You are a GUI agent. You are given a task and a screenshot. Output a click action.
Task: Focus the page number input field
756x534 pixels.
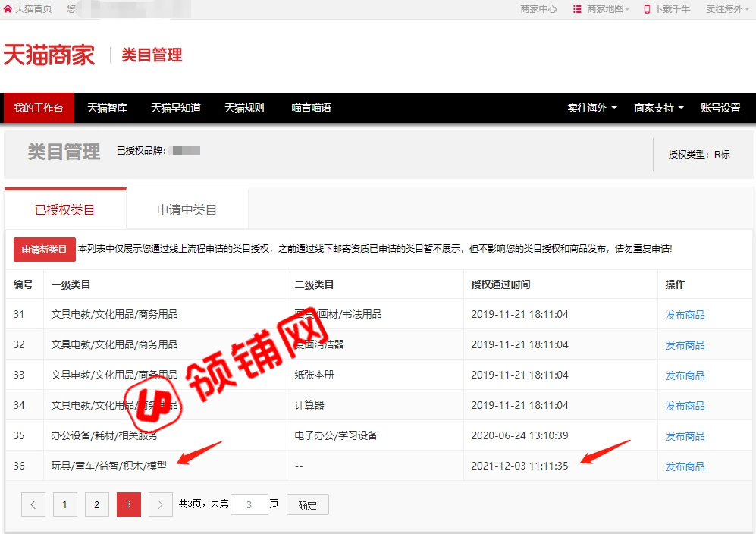249,504
